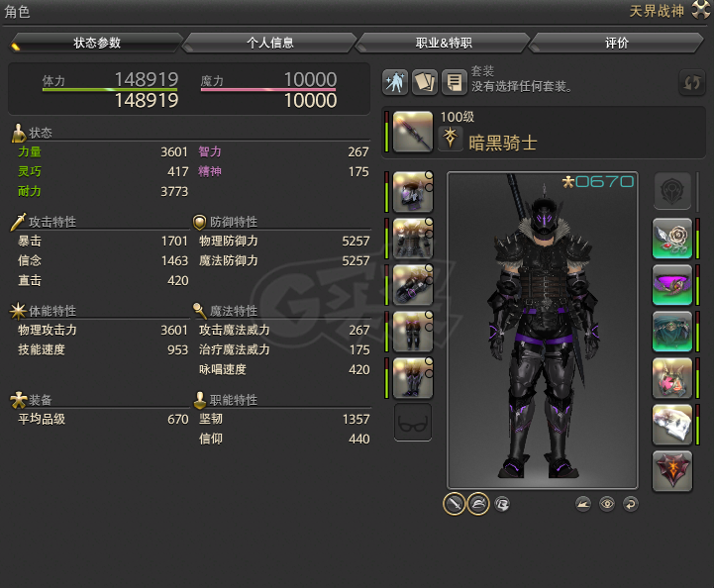Switch to the 职业&特职 tab
714x588 pixels.
click(x=444, y=43)
